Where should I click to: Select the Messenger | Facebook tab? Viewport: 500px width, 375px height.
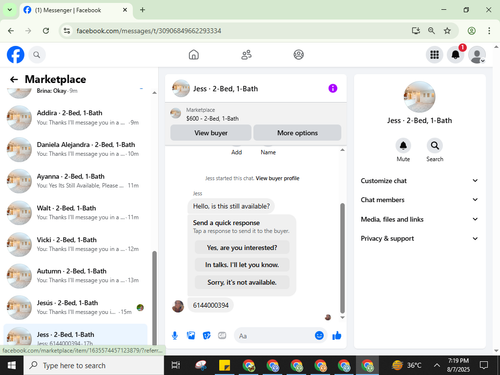(x=76, y=10)
